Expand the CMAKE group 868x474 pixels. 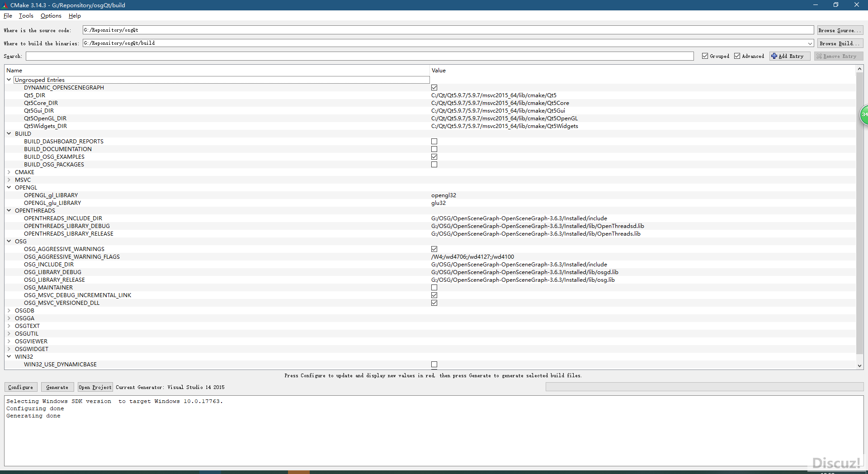[9, 172]
